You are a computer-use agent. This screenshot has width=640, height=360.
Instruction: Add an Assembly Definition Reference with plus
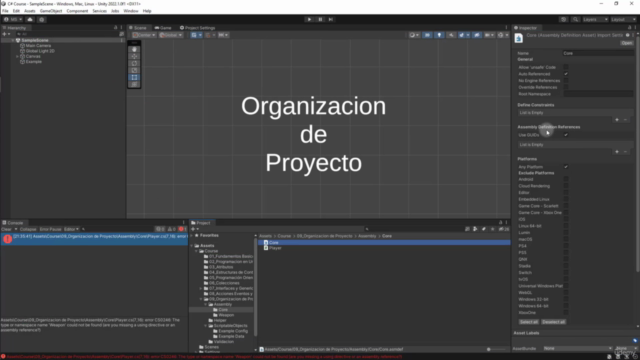click(617, 152)
